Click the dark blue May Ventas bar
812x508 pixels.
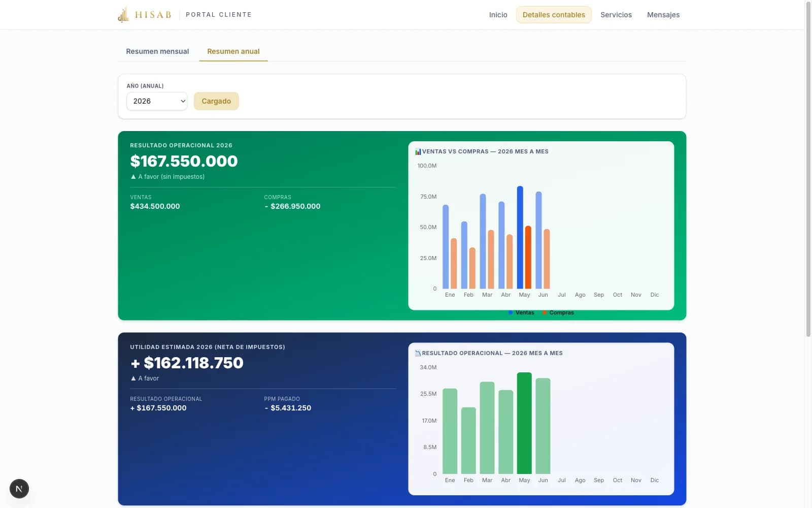(520, 237)
